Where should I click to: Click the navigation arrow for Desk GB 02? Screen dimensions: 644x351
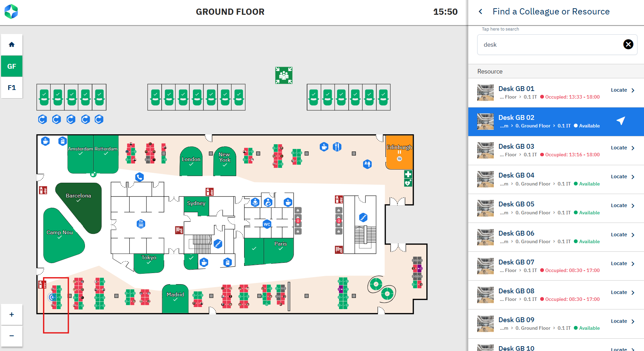[x=621, y=121]
